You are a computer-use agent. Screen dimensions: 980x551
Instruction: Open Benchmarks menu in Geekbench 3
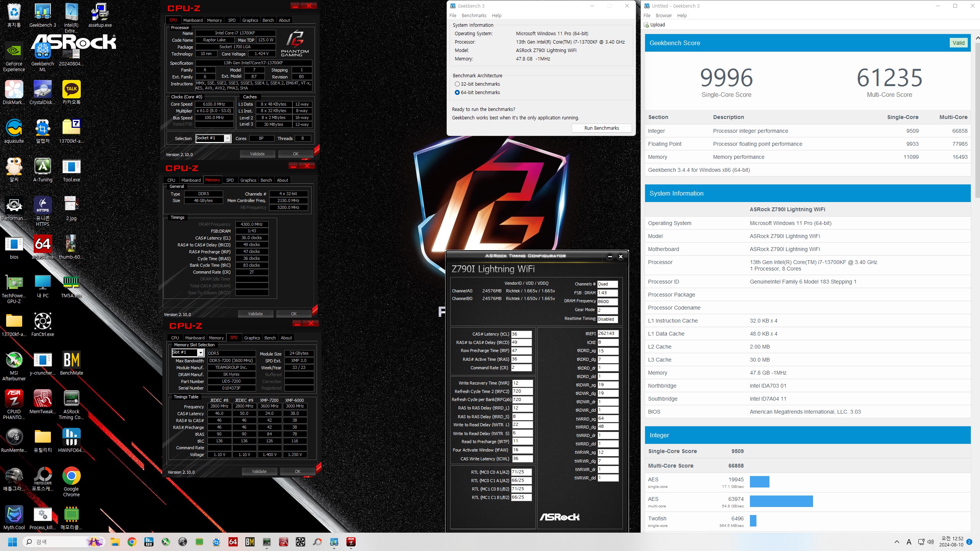pyautogui.click(x=474, y=16)
